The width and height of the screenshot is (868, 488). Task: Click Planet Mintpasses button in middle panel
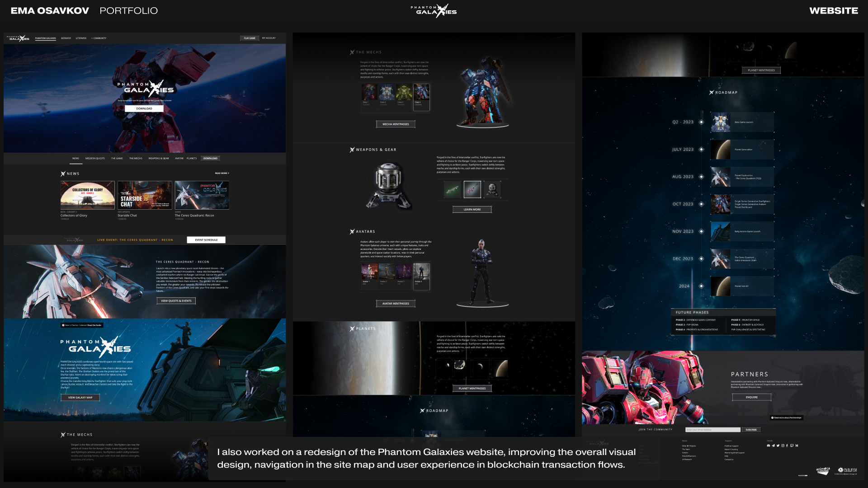pyautogui.click(x=472, y=389)
